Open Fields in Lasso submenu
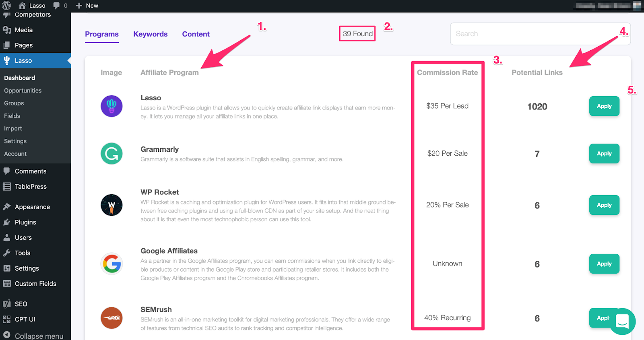This screenshot has height=340, width=644. (x=12, y=115)
